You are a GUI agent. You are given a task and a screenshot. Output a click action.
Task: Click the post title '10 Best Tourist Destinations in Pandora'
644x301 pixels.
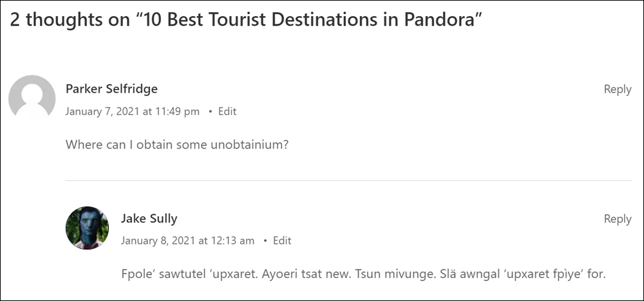click(310, 20)
